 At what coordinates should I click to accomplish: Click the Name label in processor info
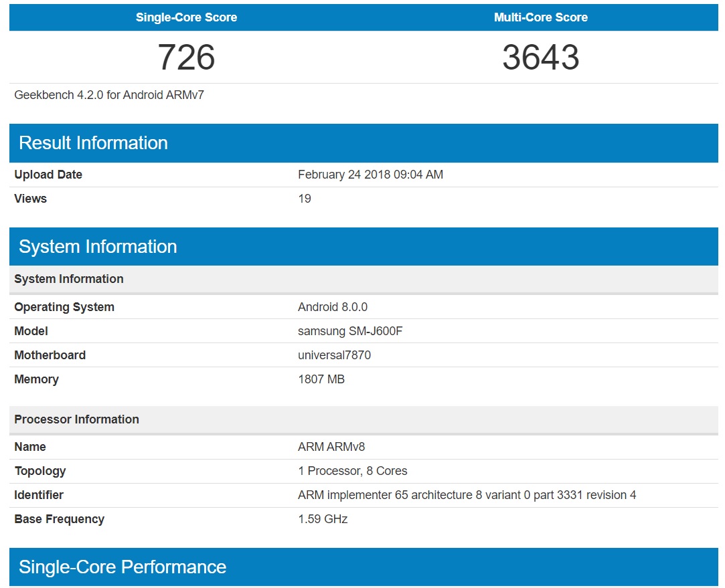(30, 447)
